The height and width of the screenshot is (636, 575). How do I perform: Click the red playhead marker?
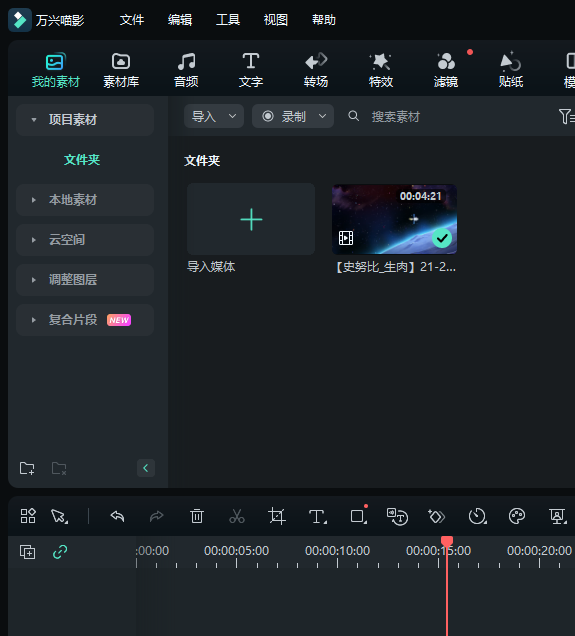(x=447, y=541)
